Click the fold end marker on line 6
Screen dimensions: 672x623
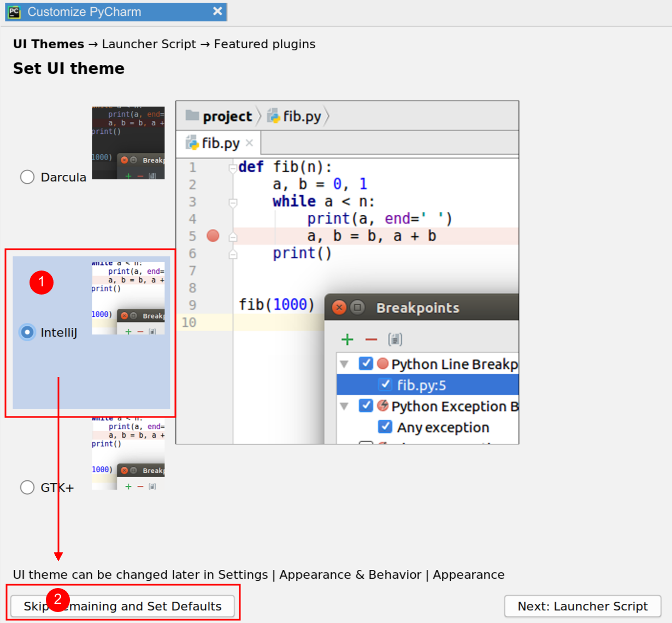pyautogui.click(x=233, y=254)
